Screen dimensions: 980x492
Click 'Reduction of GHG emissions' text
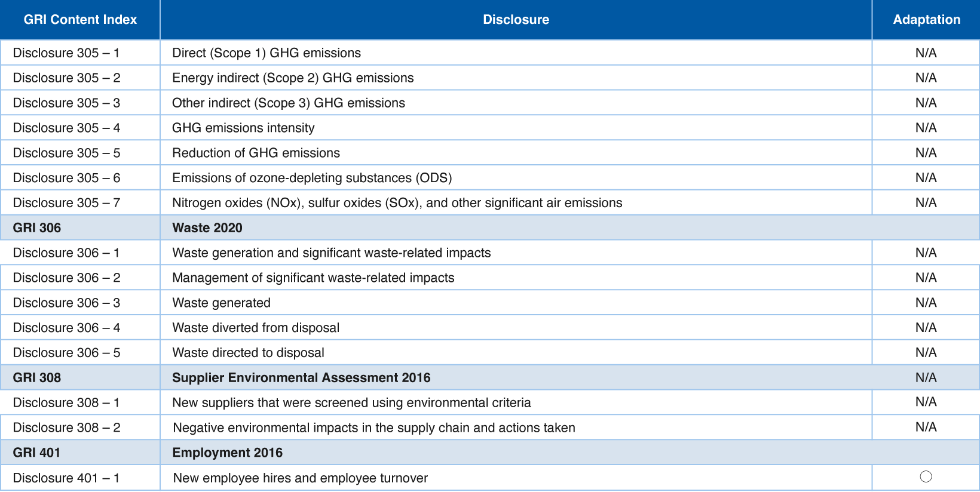click(256, 153)
